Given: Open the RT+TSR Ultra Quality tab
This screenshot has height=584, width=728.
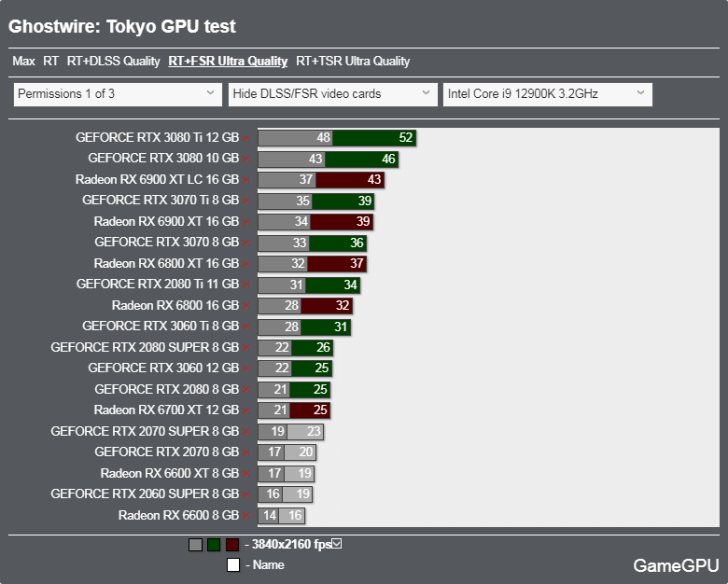Looking at the screenshot, I should [x=353, y=62].
